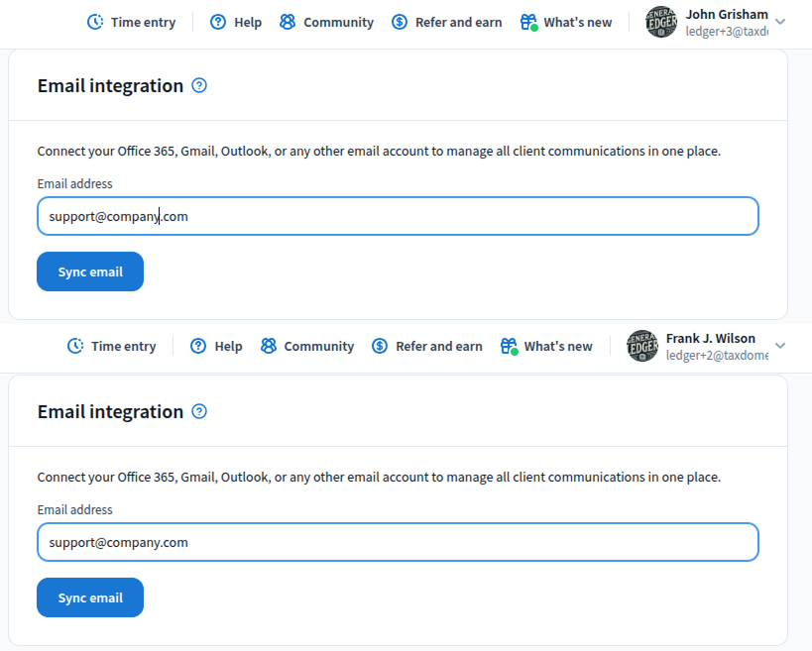This screenshot has height=651, width=812.
Task: Click Frank J. Wilson's profile avatar
Action: (642, 346)
